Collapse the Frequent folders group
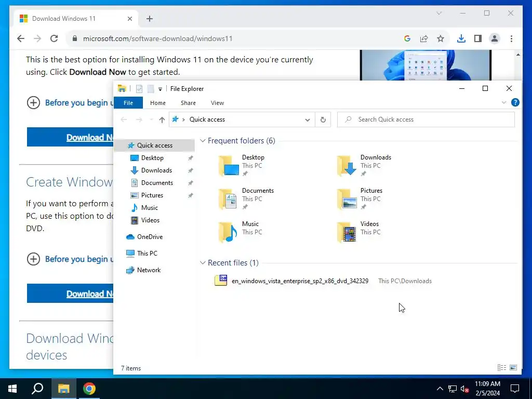Viewport: 532px width, 399px height. tap(203, 140)
